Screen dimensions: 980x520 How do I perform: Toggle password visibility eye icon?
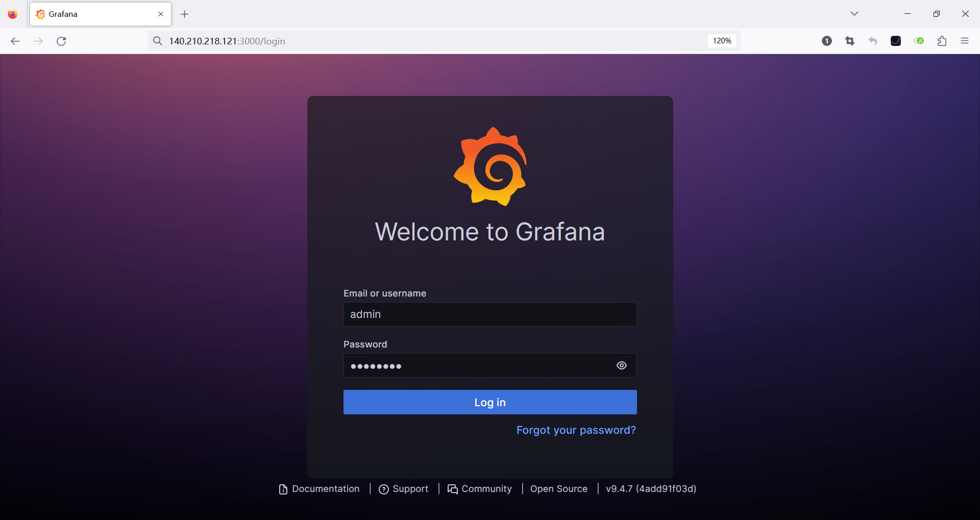pos(621,365)
